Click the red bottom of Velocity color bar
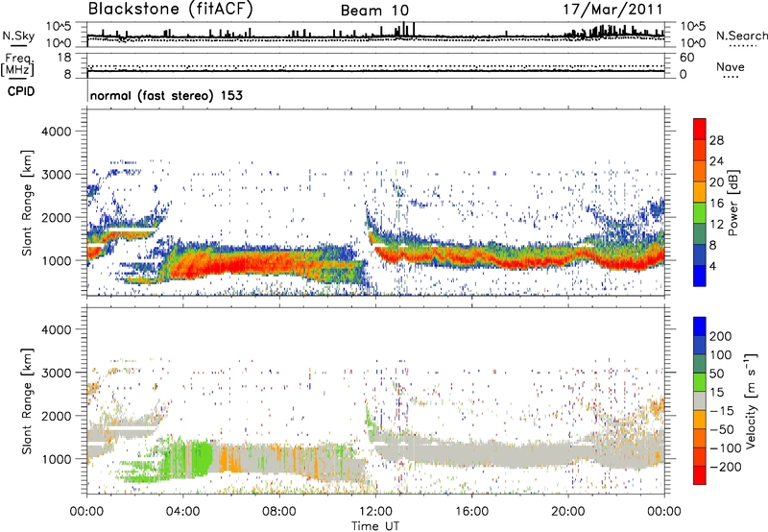This screenshot has width=768, height=532. tap(700, 475)
